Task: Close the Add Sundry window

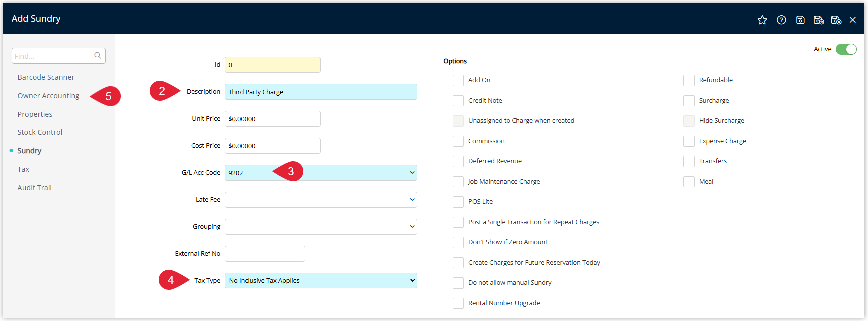Action: click(853, 20)
